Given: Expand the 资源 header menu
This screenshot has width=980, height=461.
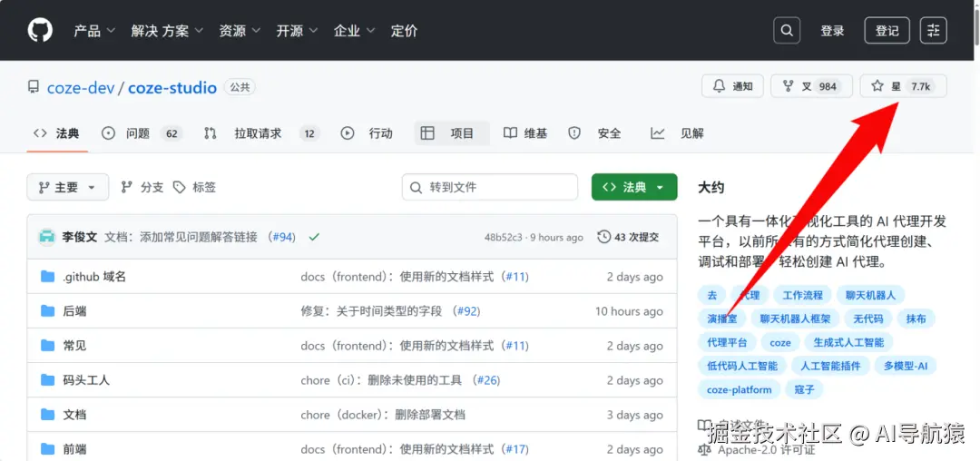Looking at the screenshot, I should pos(240,31).
